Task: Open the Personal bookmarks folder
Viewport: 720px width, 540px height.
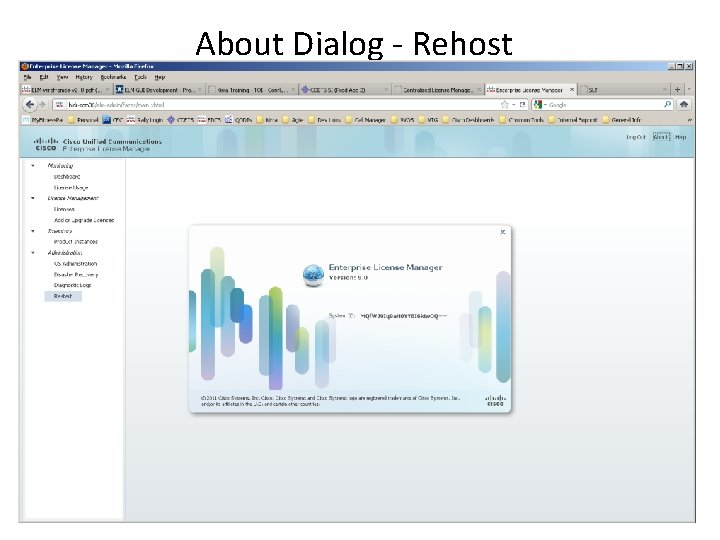Action: 83,120
